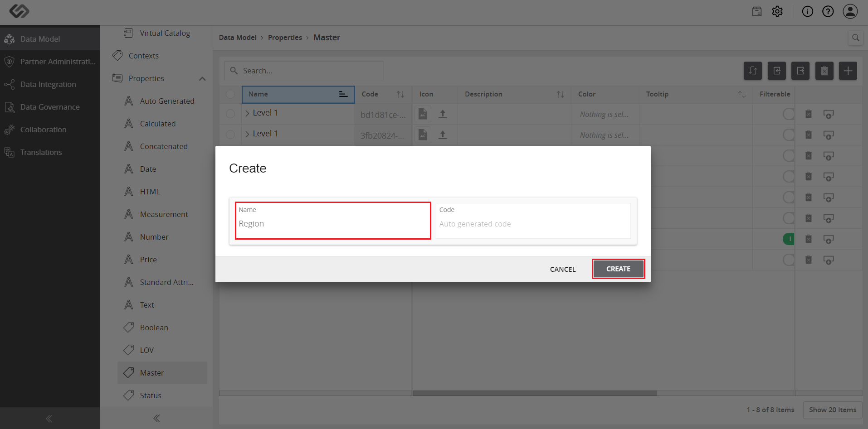Open Data Governance in sidebar
Image resolution: width=868 pixels, height=429 pixels.
(50, 107)
